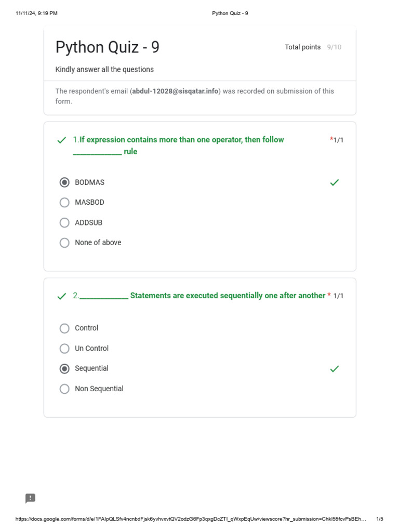Click the green checkmark beside question 1
The width and height of the screenshot is (399, 532).
coord(62,140)
